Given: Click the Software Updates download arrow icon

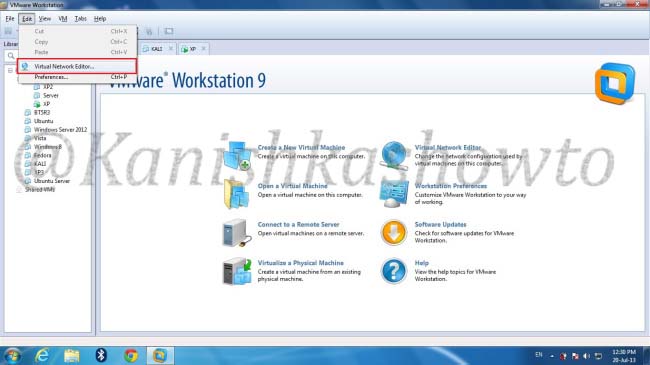Looking at the screenshot, I should pos(394,233).
